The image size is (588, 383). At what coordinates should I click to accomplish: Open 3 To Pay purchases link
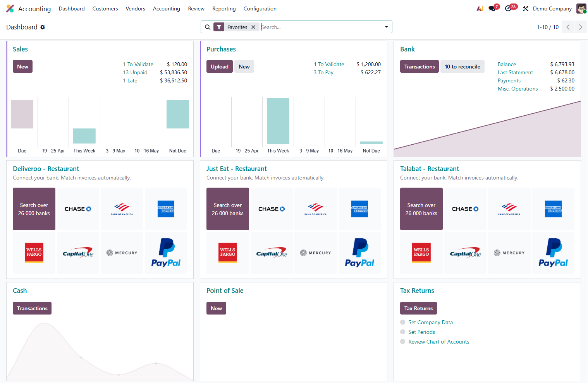(x=323, y=72)
